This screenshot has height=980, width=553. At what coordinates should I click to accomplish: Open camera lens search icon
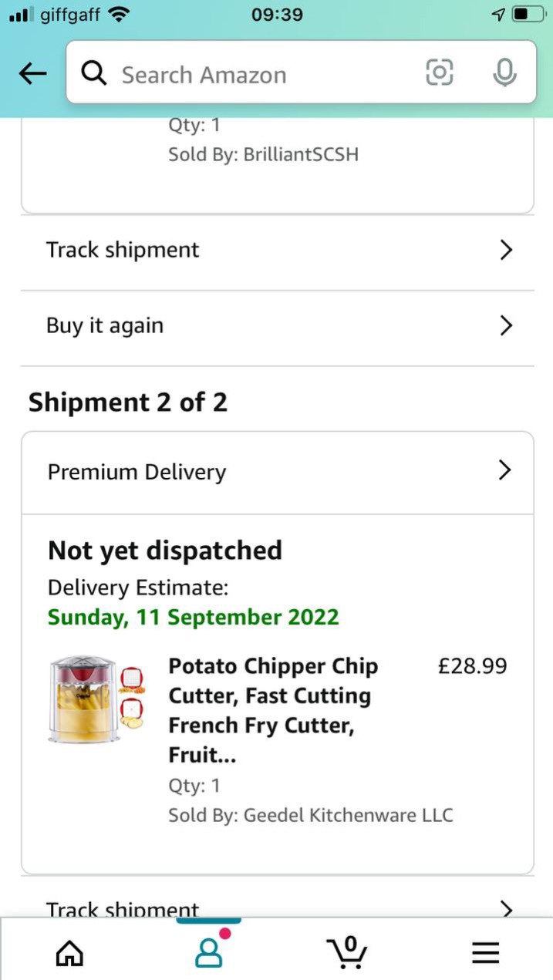pos(439,73)
